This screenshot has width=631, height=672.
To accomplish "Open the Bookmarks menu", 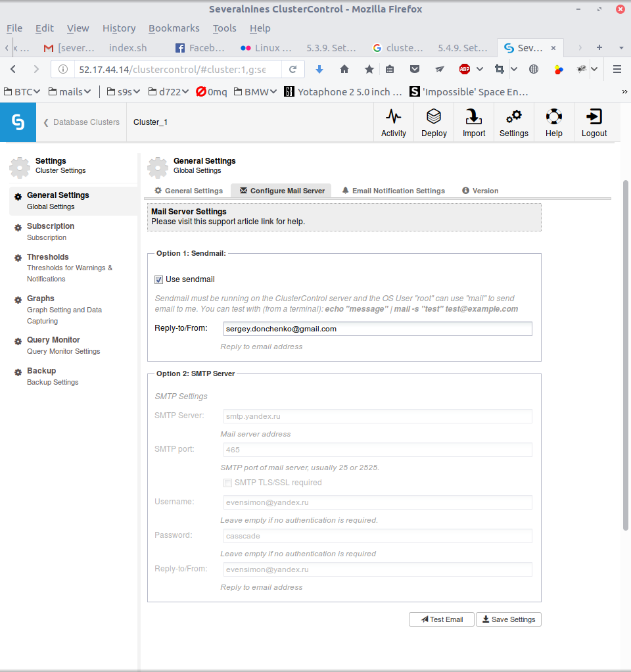I will tap(174, 28).
